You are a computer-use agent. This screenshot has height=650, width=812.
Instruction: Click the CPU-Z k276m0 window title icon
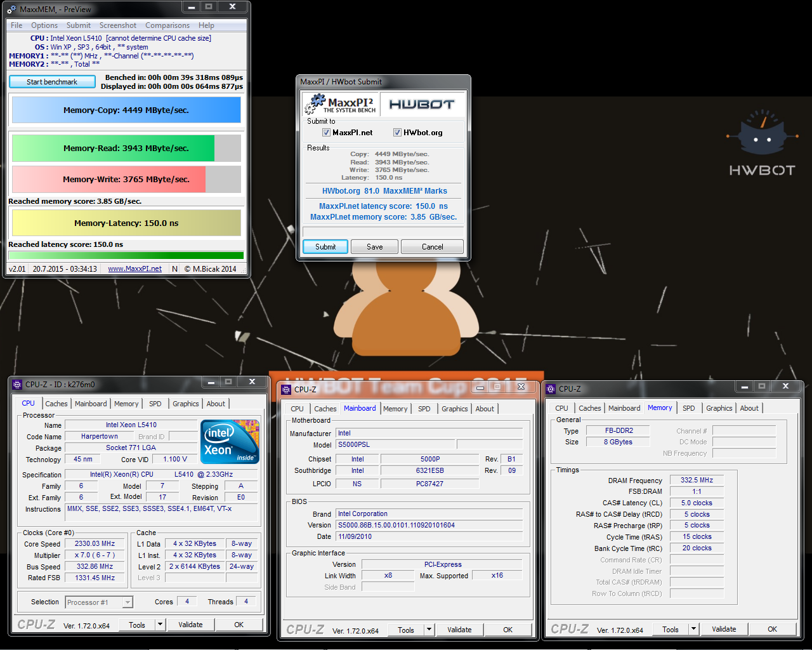[17, 384]
